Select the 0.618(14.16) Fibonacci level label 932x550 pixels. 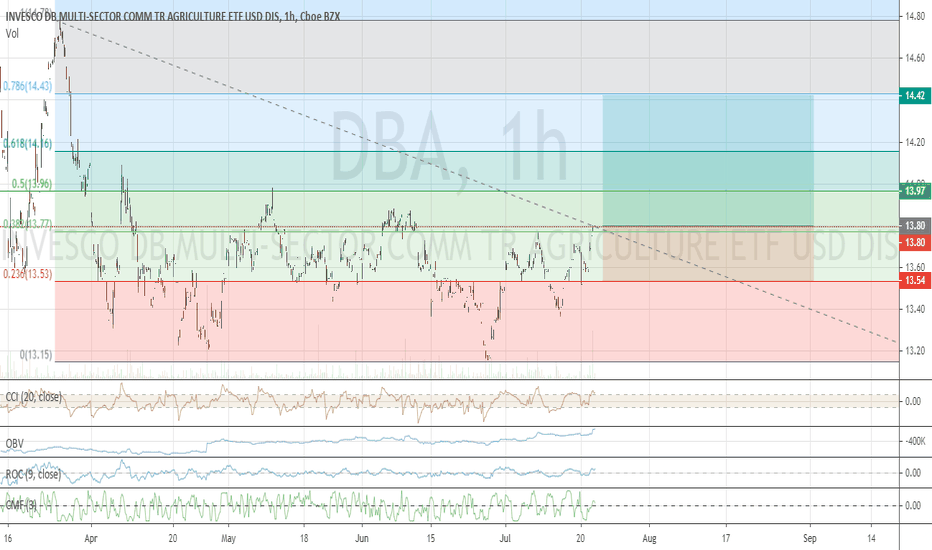tap(28, 143)
